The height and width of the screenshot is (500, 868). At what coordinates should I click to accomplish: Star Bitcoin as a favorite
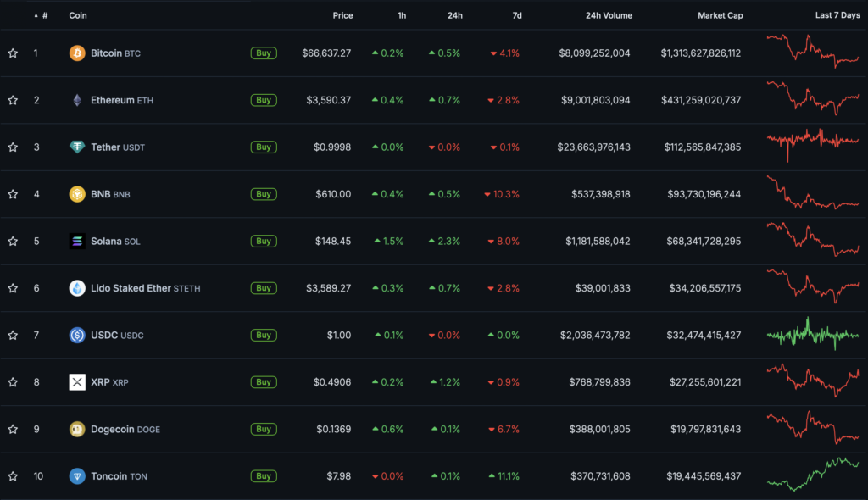pos(13,53)
